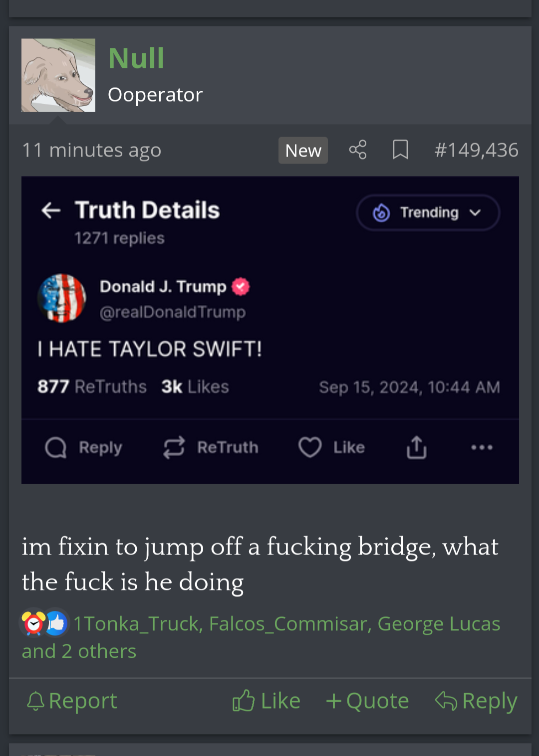
Task: Open the Null user avatar
Action: (58, 75)
